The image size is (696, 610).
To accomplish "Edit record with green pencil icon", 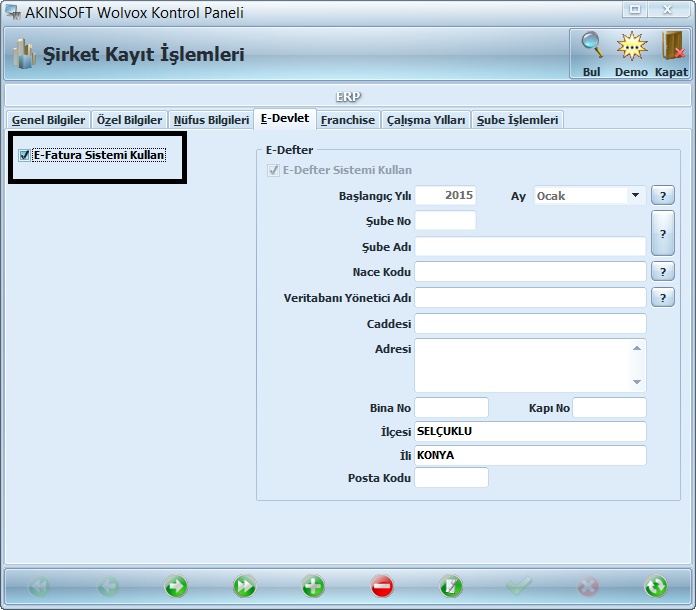I will coord(451,586).
